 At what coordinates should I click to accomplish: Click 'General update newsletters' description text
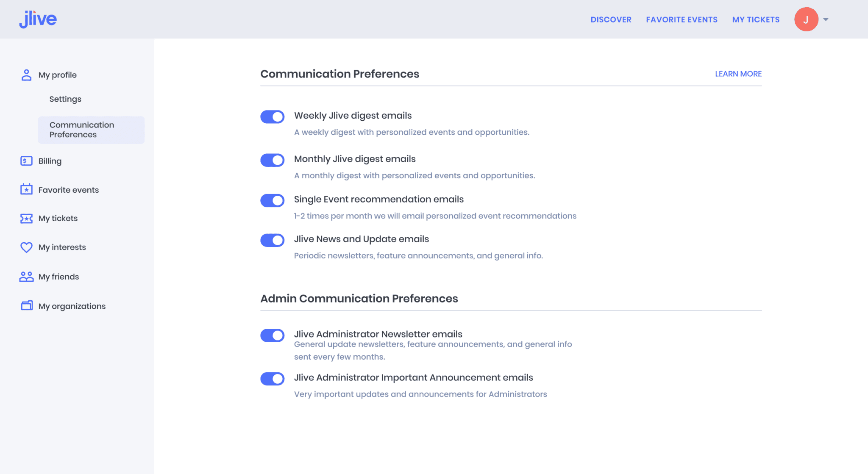click(x=433, y=350)
